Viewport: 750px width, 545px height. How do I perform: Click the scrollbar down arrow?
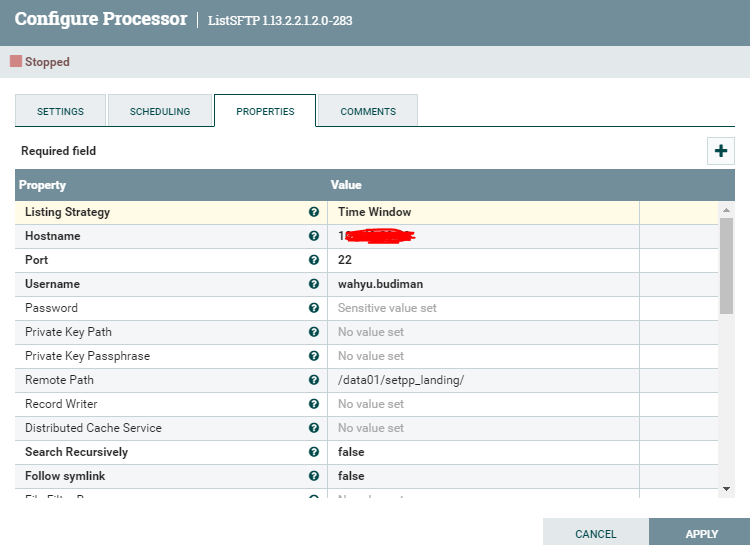[726, 489]
